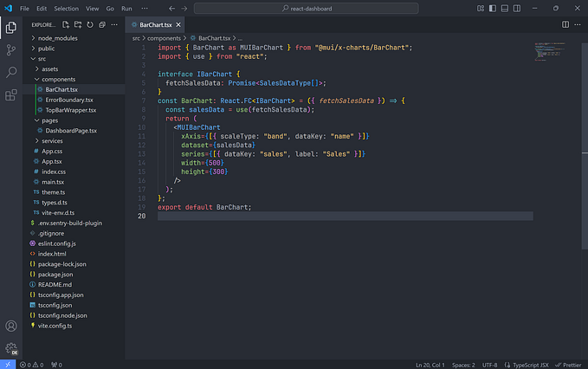Screen dimensions: 588x369
Task: Open the Accounts menu
Action: click(x=11, y=326)
